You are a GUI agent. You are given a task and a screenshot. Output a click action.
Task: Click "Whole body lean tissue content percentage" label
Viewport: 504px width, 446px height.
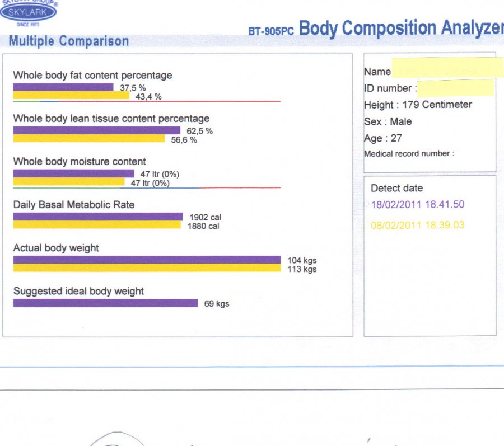pos(111,119)
